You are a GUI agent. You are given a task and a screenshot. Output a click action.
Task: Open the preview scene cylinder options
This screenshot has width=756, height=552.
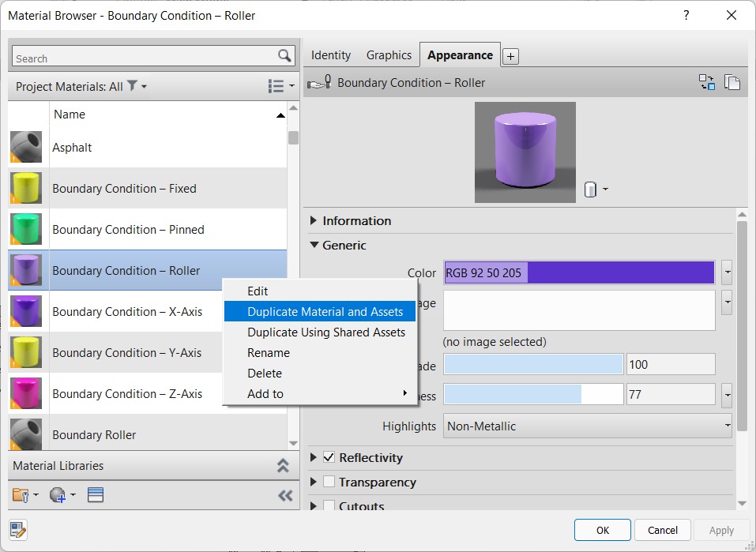click(596, 190)
